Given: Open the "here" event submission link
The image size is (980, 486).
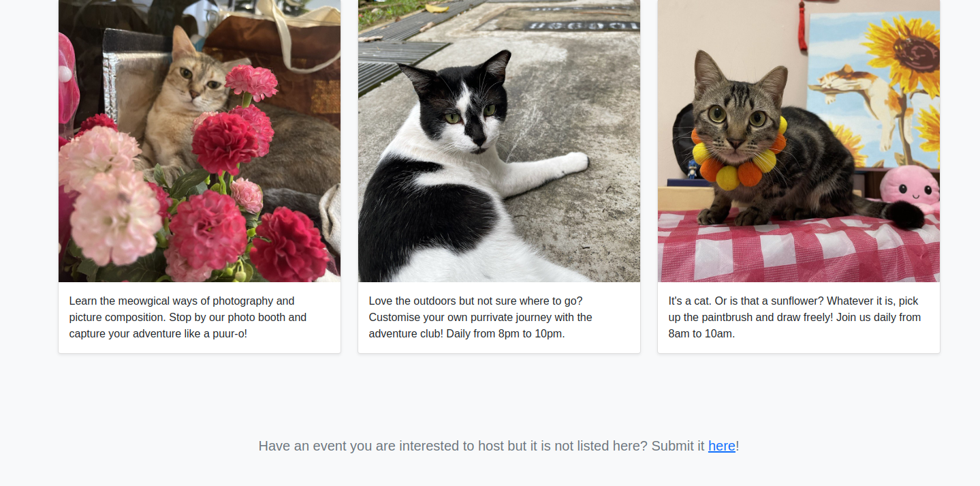Looking at the screenshot, I should point(721,446).
